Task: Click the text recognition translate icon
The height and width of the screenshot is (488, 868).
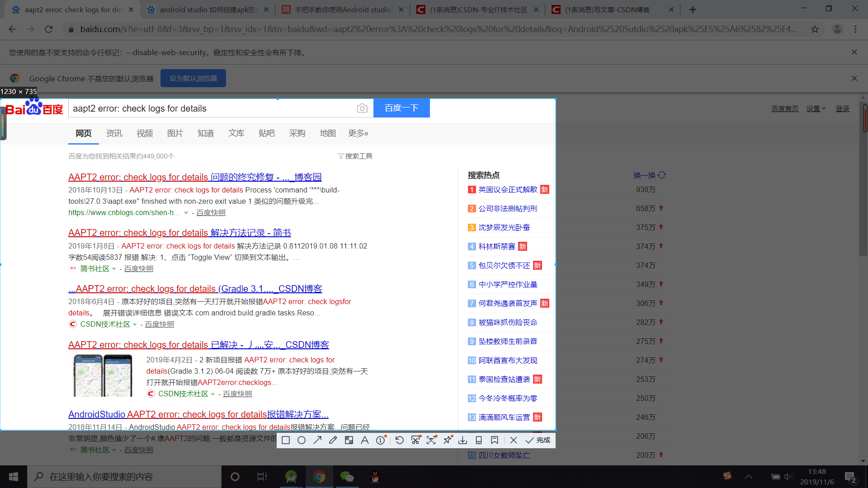Action: click(431, 440)
